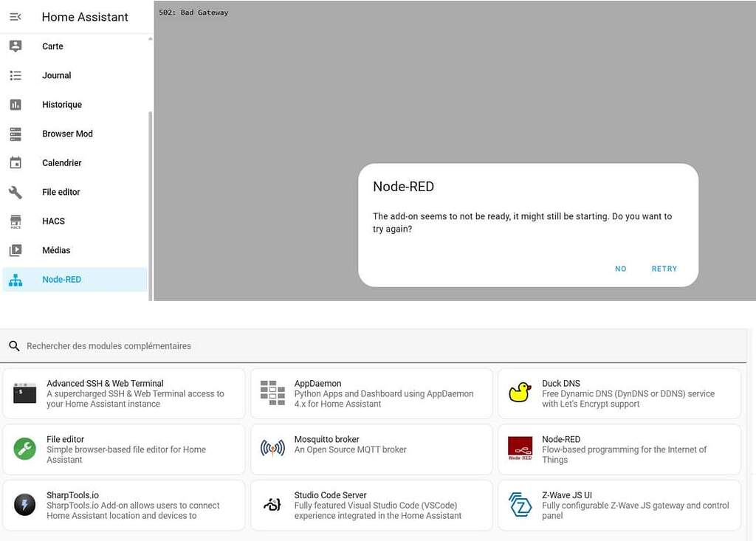Dismiss the Node-RED dialog with NO
756x541 pixels.
[x=620, y=269]
